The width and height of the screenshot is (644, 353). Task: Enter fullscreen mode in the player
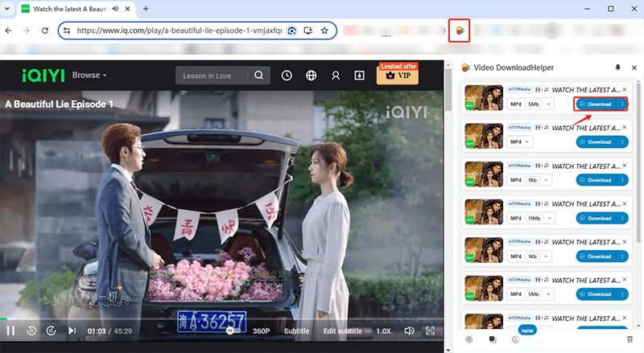[430, 330]
